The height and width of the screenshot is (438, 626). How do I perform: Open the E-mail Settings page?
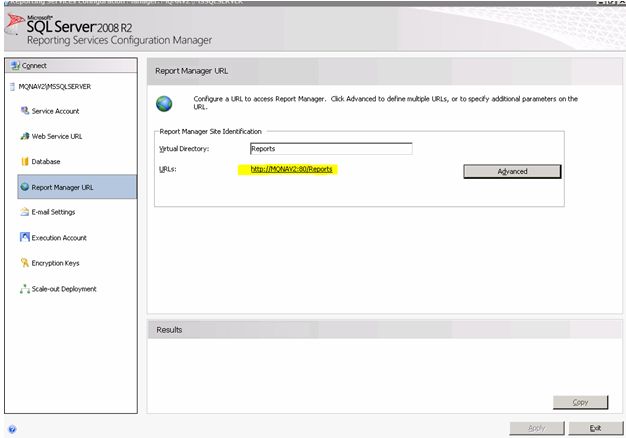click(53, 212)
